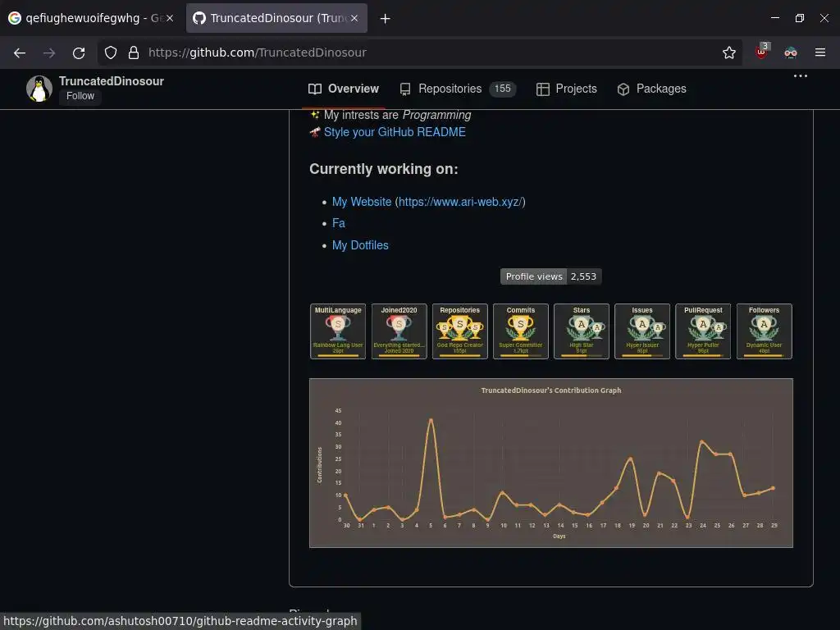Open the Projects tab
This screenshot has height=630, width=840.
click(x=566, y=89)
